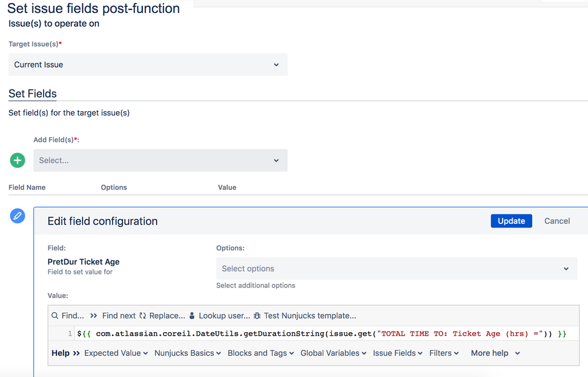Expand the Blocks and Tags help menu
Viewport: 588px width, 377px height.
click(x=261, y=353)
